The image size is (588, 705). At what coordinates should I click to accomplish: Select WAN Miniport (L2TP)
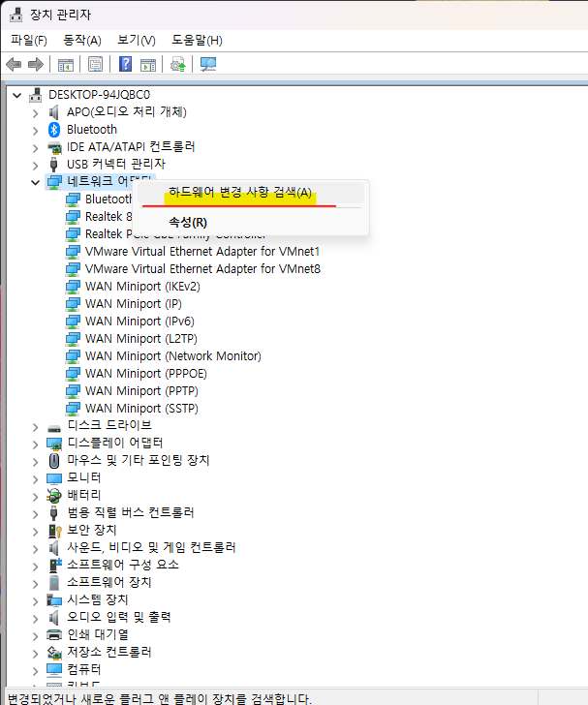[141, 339]
